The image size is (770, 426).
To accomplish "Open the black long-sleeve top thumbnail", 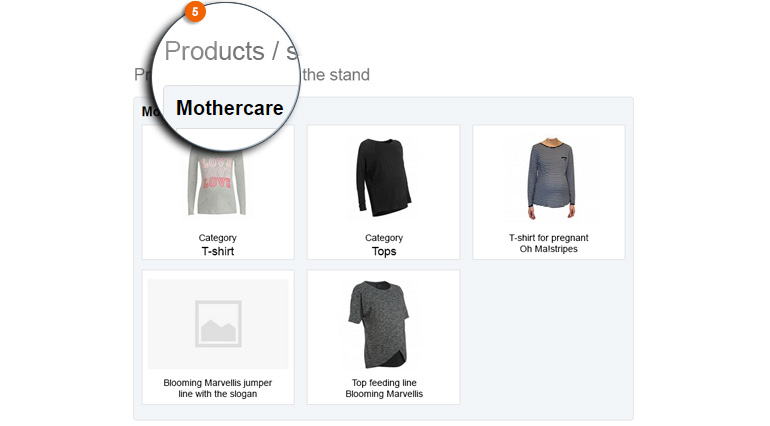I will (x=383, y=177).
